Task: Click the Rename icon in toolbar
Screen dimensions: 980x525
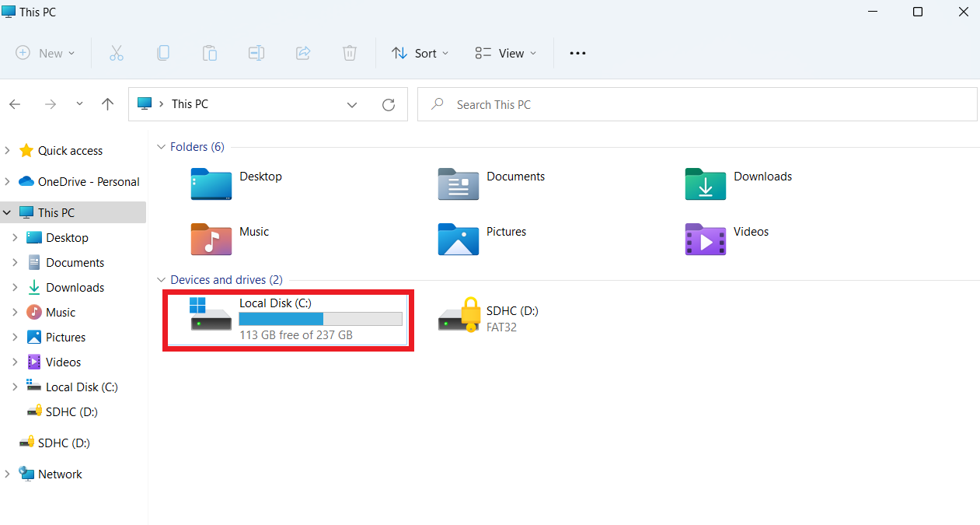Action: point(256,53)
